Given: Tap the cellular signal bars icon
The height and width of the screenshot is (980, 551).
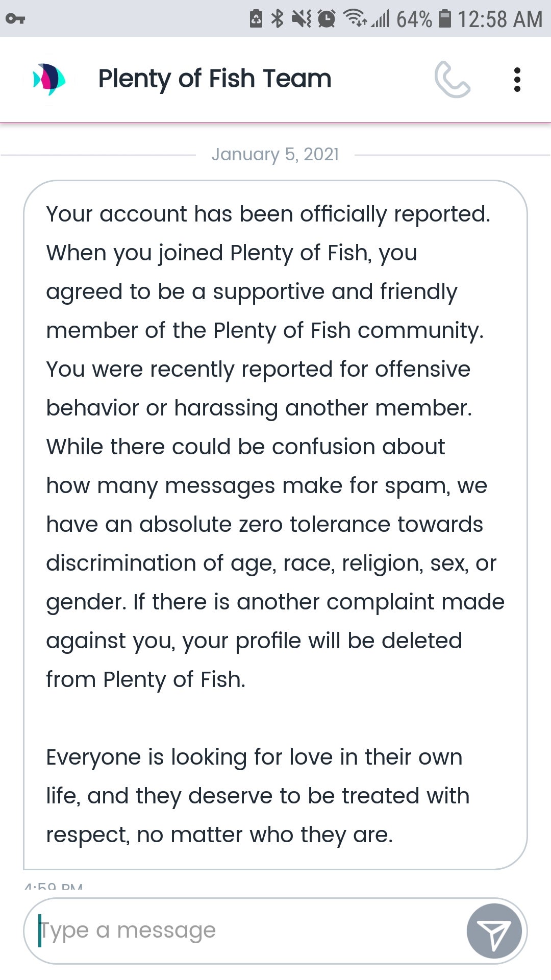Looking at the screenshot, I should pos(381,19).
